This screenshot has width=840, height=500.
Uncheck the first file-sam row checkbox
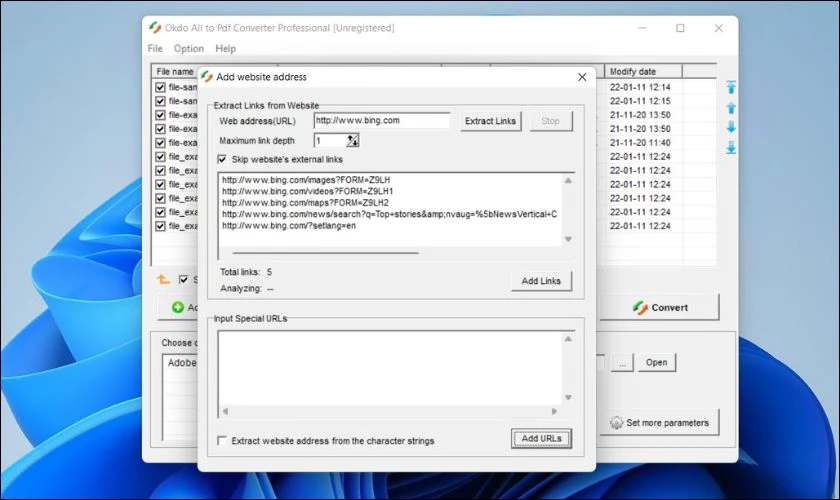[160, 87]
